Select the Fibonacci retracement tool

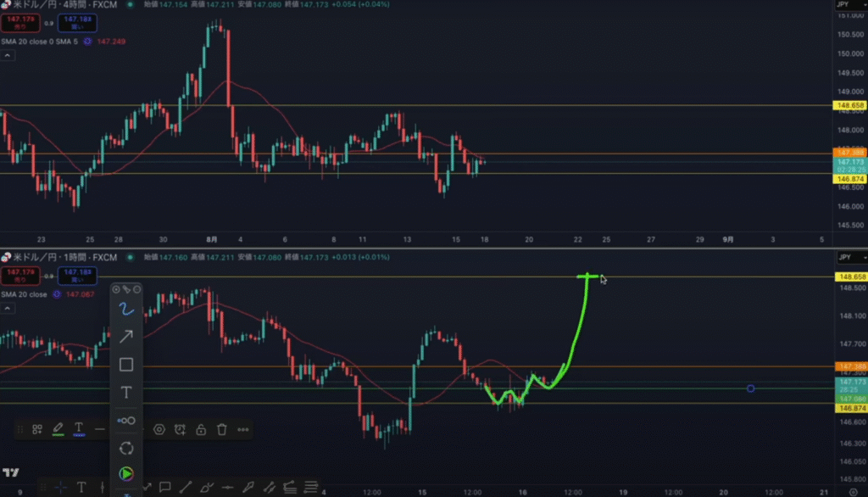(x=310, y=488)
